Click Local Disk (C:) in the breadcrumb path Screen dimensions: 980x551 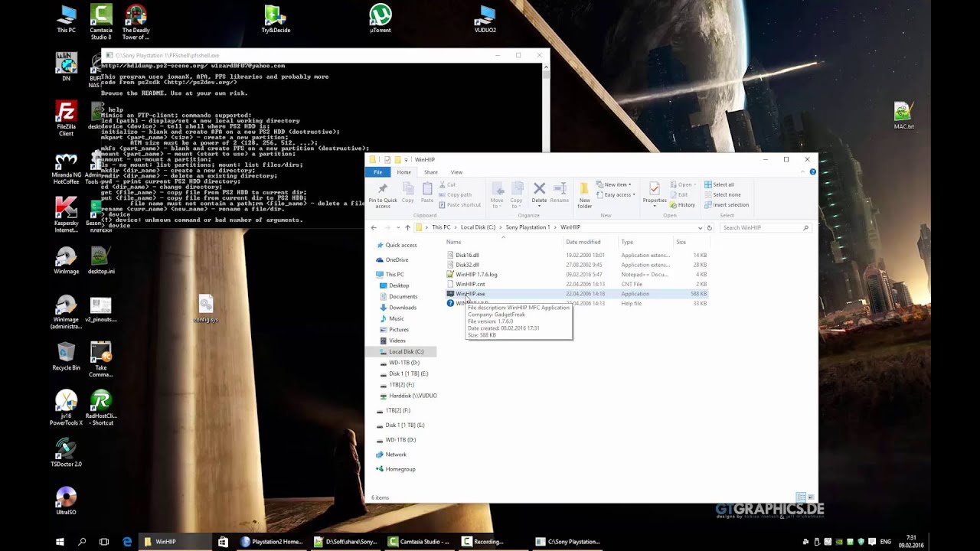[x=478, y=227]
